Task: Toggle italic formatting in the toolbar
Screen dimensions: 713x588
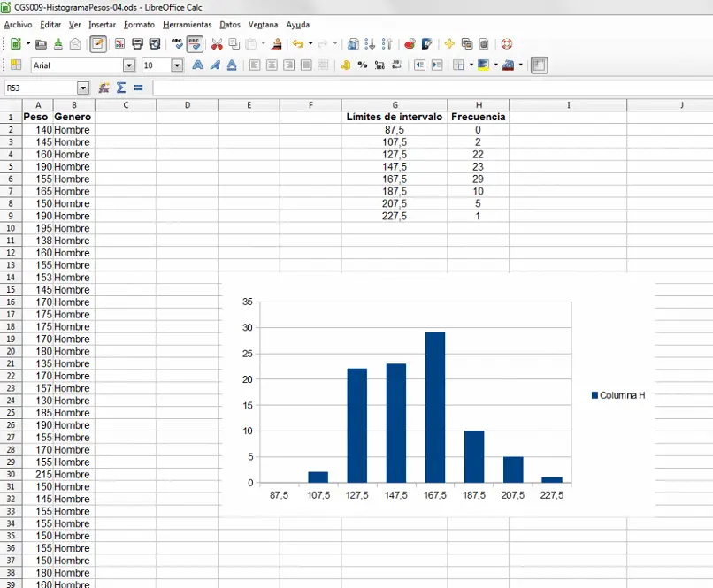Action: pyautogui.click(x=215, y=65)
